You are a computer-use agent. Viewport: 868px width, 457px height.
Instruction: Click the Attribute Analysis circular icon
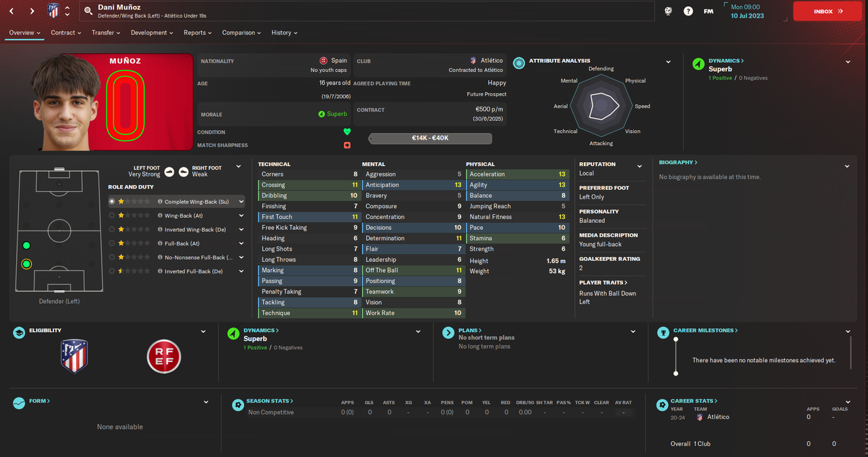pyautogui.click(x=519, y=63)
